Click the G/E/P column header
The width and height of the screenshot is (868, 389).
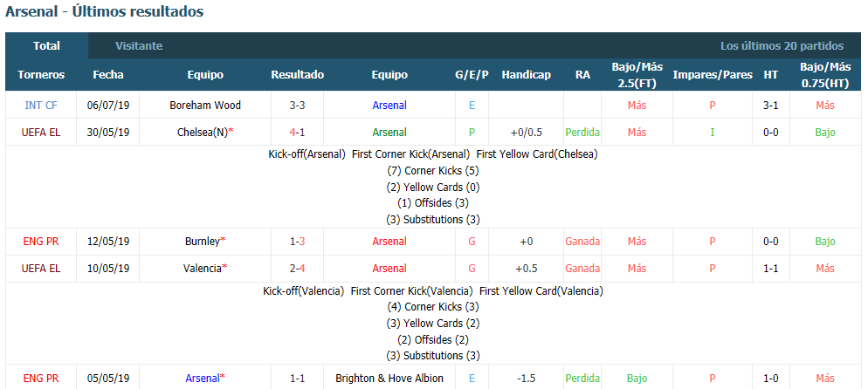pyautogui.click(x=472, y=75)
